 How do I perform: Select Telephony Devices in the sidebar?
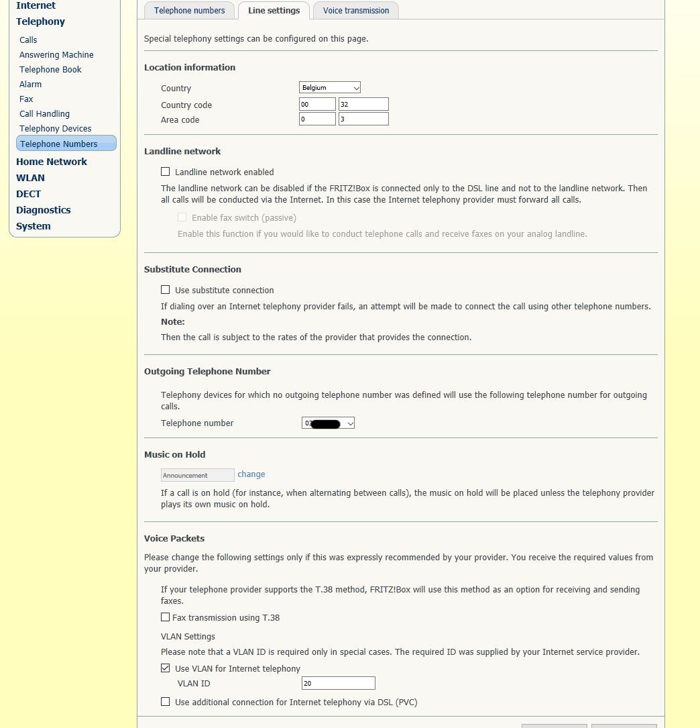55,129
